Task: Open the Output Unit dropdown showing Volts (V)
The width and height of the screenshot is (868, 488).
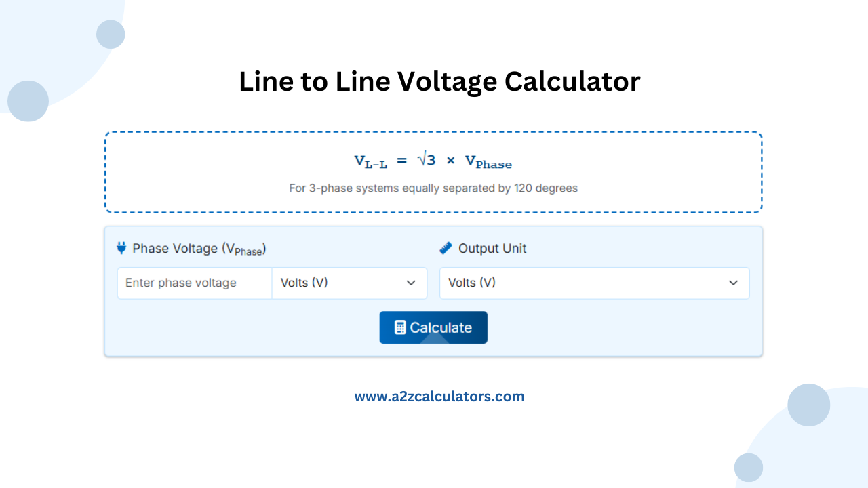Action: coord(594,283)
